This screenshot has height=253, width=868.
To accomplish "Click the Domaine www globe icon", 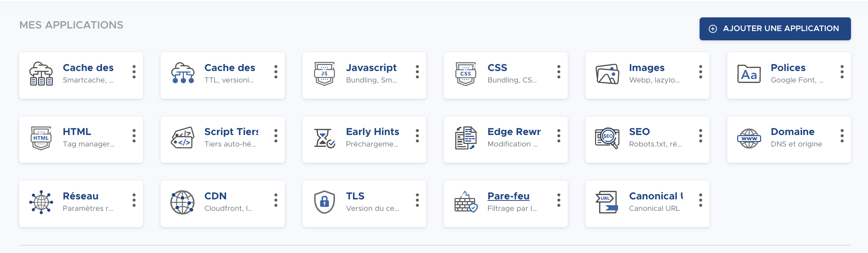I will point(749,138).
